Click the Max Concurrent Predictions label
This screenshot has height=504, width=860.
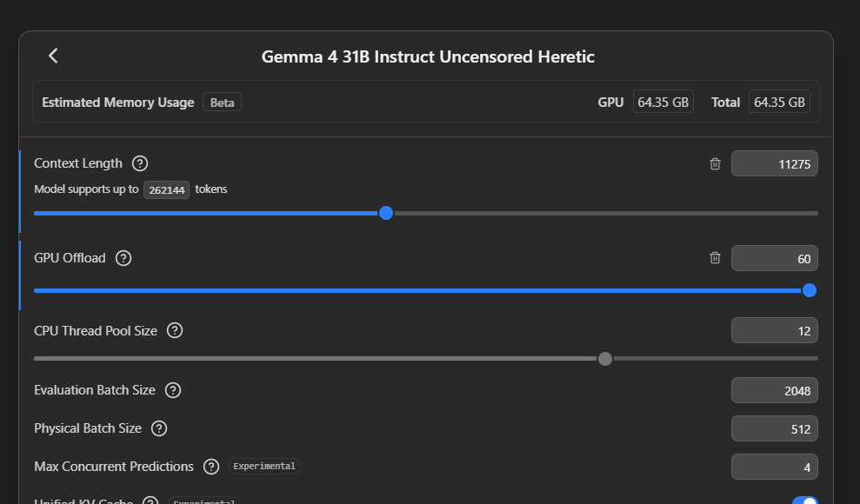point(114,466)
